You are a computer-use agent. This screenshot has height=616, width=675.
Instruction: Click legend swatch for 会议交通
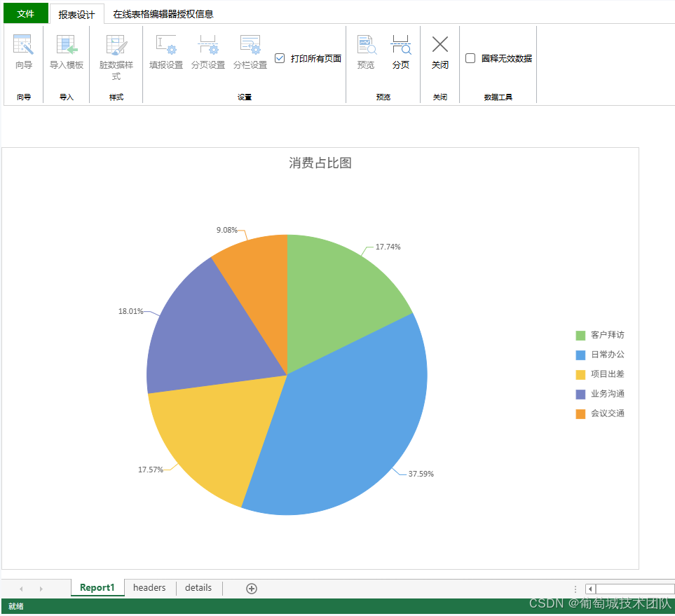point(580,413)
